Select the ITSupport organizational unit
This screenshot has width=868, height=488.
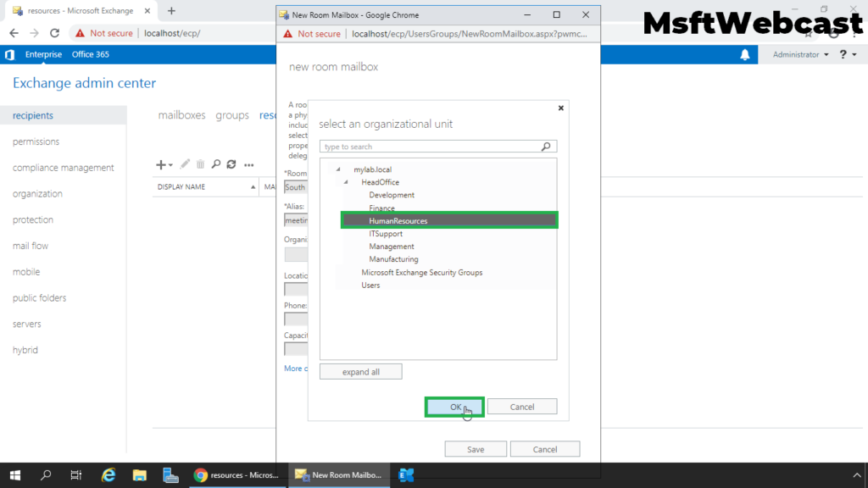pyautogui.click(x=386, y=234)
